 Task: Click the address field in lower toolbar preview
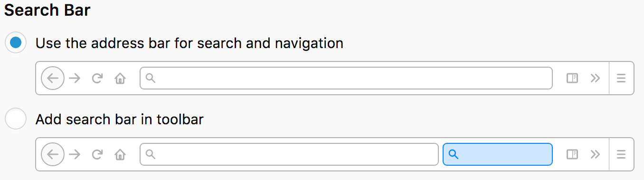coord(289,154)
